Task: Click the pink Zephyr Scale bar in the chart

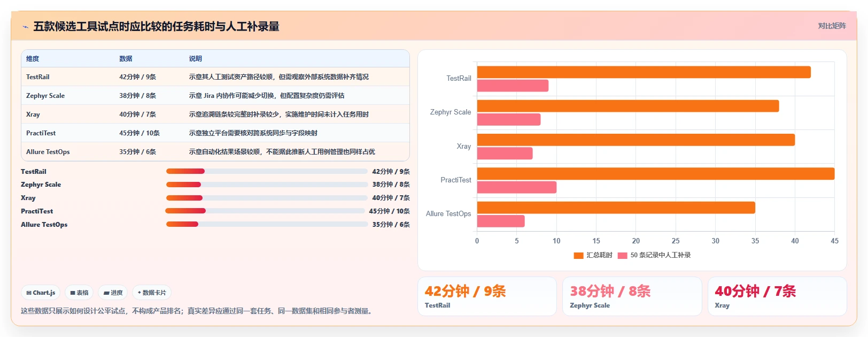Action: [509, 119]
